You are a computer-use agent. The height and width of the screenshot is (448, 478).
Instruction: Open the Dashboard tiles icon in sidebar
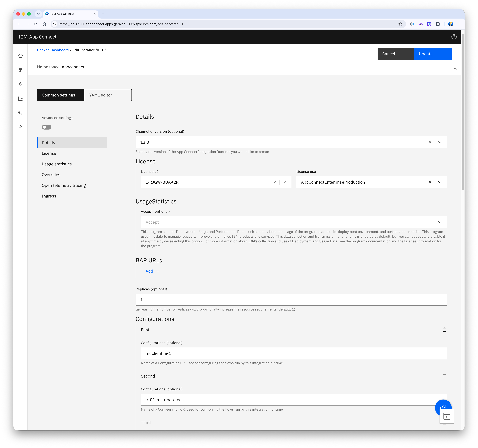(20, 70)
